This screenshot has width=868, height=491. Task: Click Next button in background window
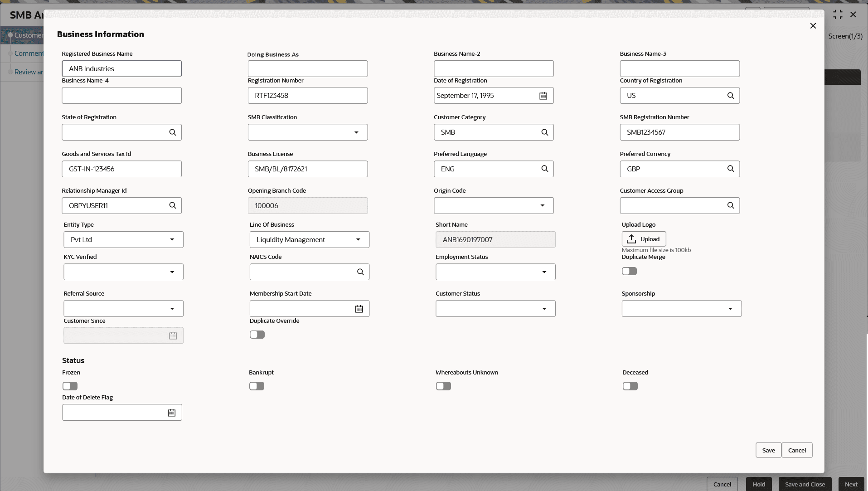coord(851,484)
